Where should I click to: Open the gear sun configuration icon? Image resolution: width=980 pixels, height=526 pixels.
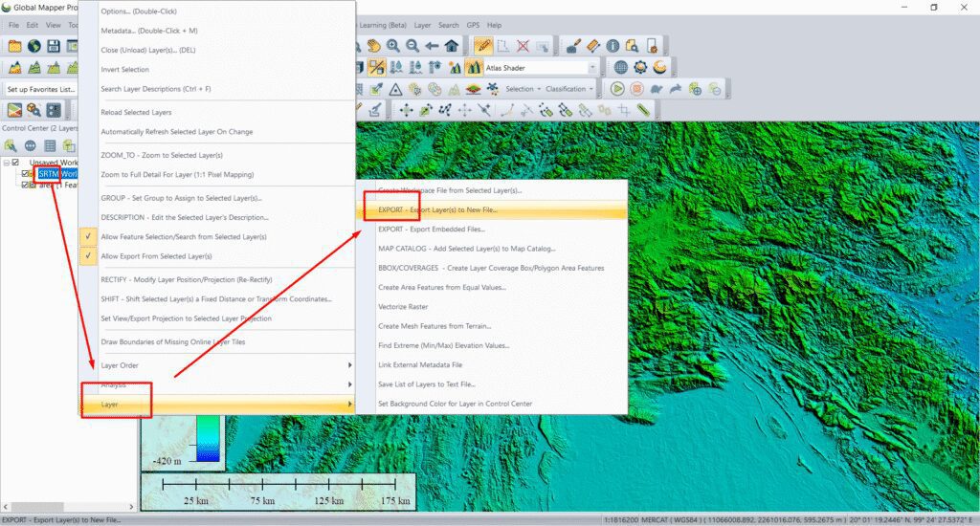640,68
